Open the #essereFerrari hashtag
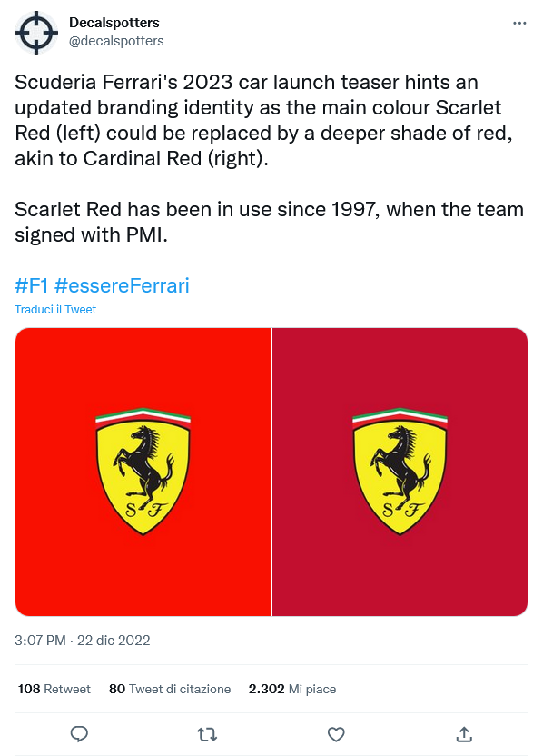The image size is (543, 756). click(122, 285)
